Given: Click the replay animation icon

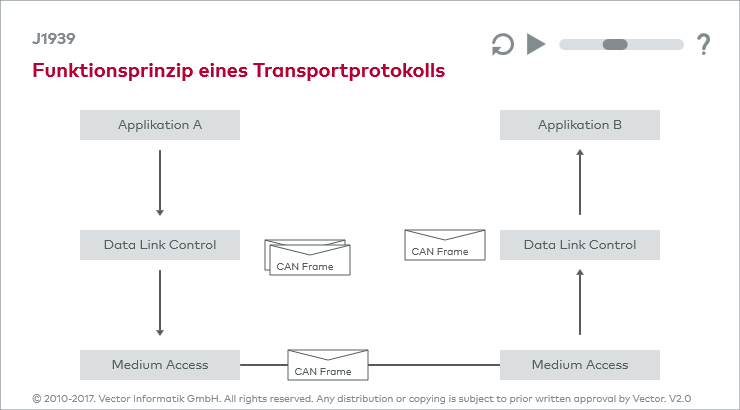Looking at the screenshot, I should coord(502,44).
